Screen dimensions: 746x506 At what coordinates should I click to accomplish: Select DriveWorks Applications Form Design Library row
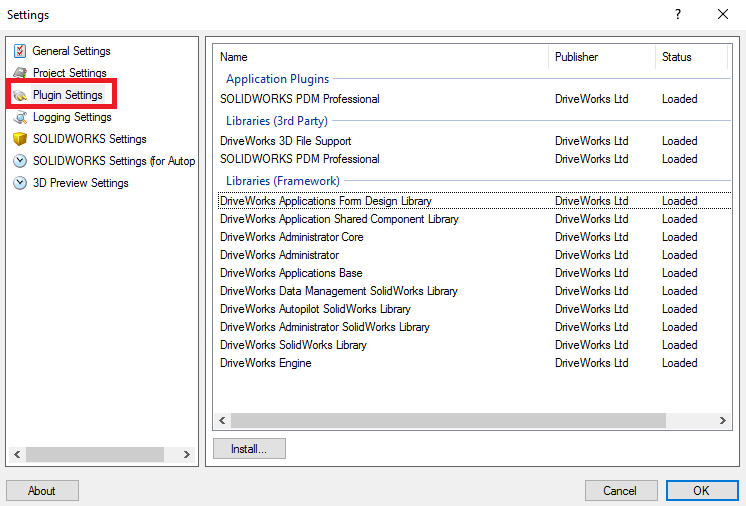pos(474,201)
